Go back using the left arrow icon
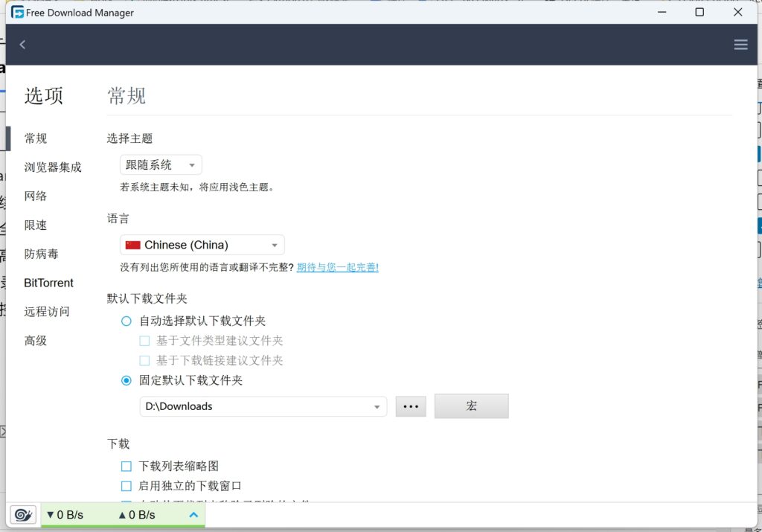Viewport: 762px width, 532px height. point(22,45)
